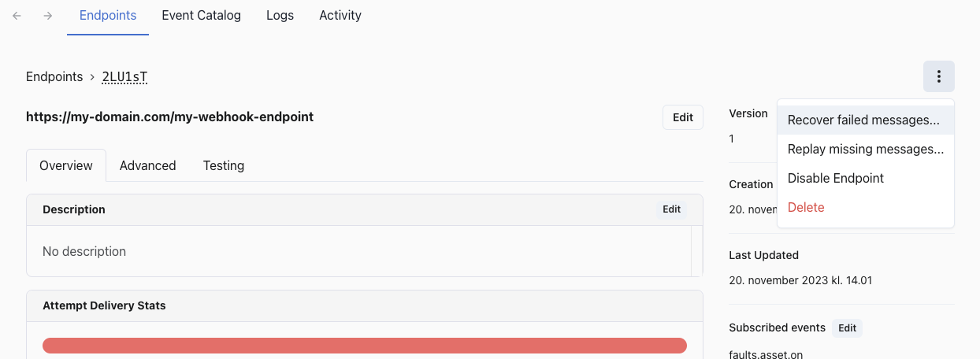Open the Testing tab

point(224,165)
